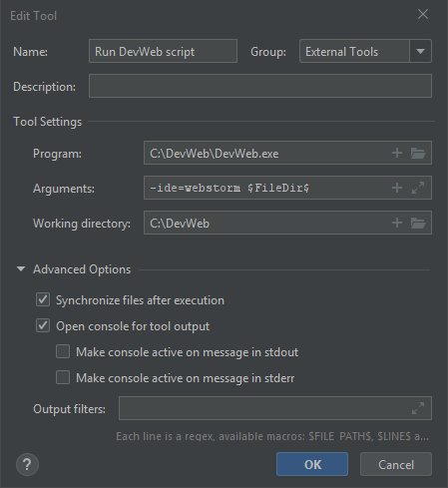
Task: Close the Edit Tool dialog
Action: pyautogui.click(x=423, y=14)
